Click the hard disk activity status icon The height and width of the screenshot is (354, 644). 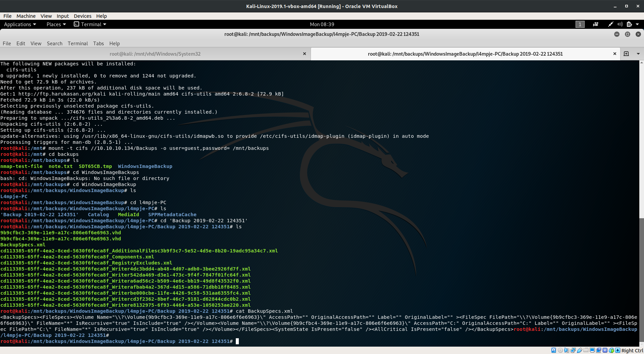554,350
